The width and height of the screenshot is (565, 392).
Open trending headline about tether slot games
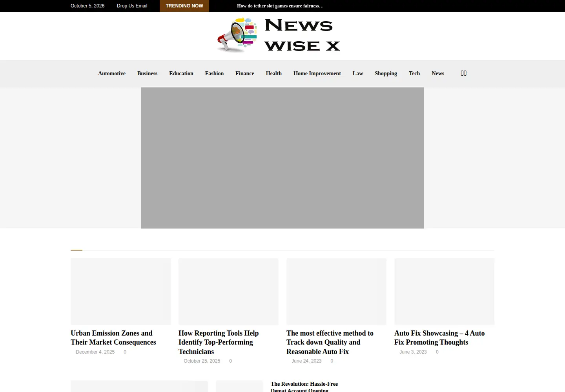pos(280,6)
